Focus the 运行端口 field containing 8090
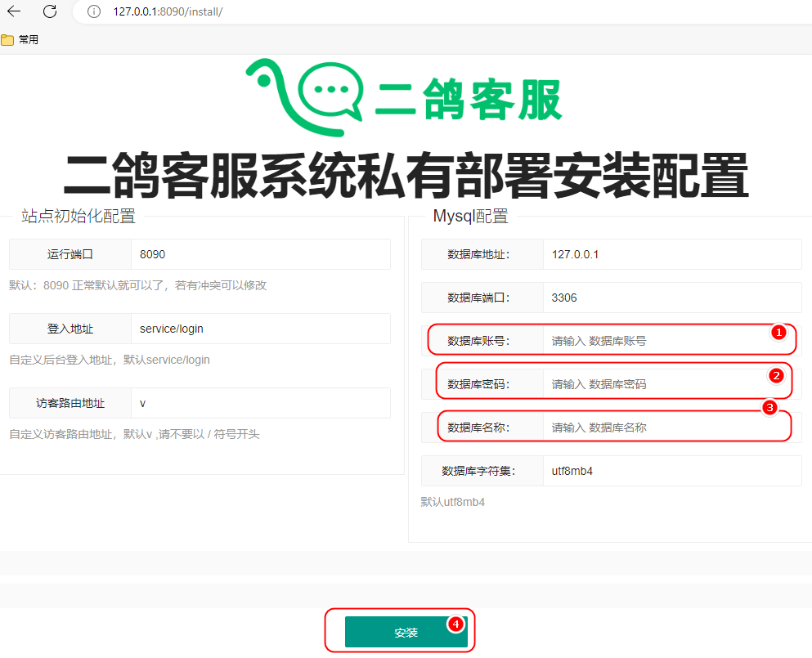The height and width of the screenshot is (658, 812). [x=260, y=254]
